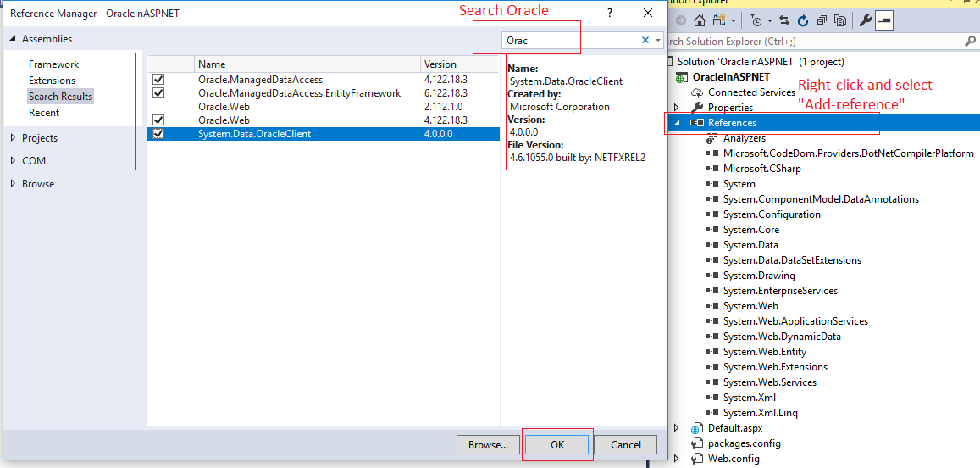Select System.ComponentModel.DataAnnotations reference

click(821, 199)
